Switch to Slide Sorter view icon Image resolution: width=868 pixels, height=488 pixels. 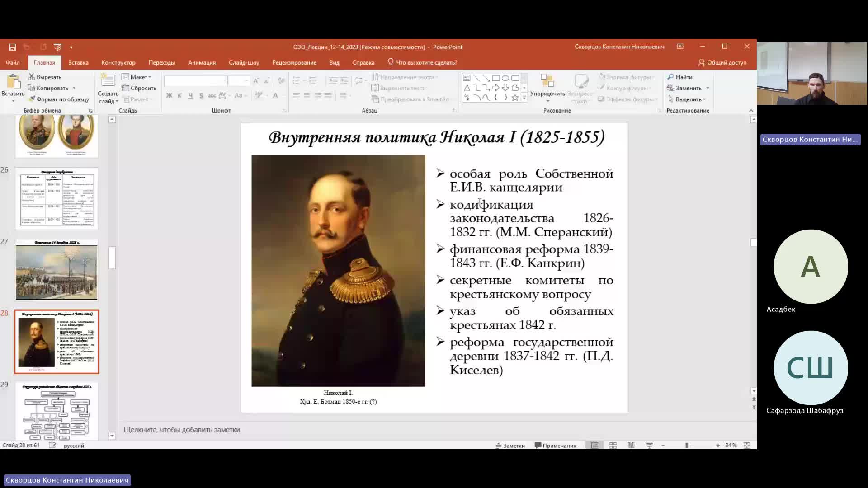pyautogui.click(x=613, y=446)
